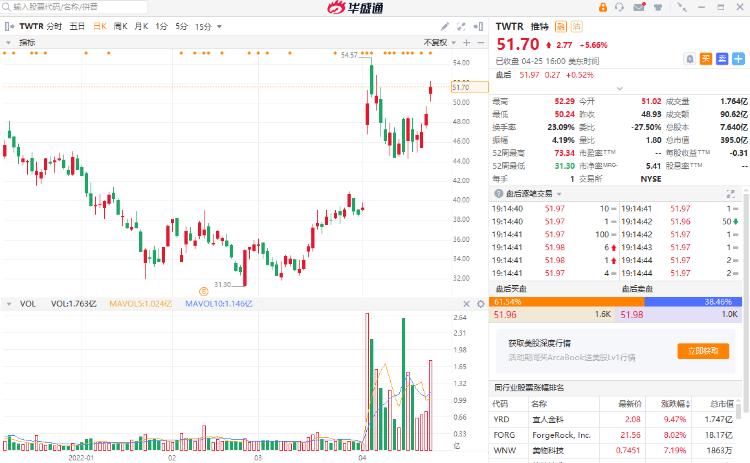Select 月K monthly candlestick tab
750x463 pixels.
[x=141, y=26]
